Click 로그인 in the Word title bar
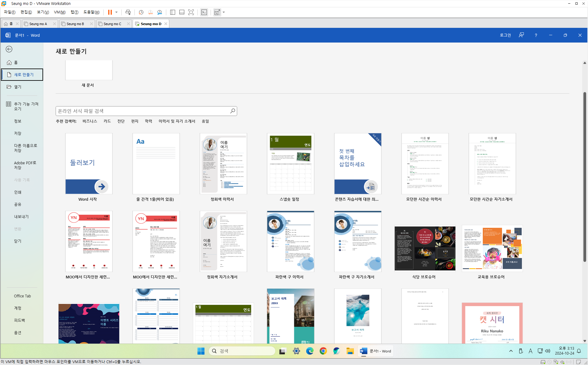Image resolution: width=588 pixels, height=365 pixels. coord(505,35)
